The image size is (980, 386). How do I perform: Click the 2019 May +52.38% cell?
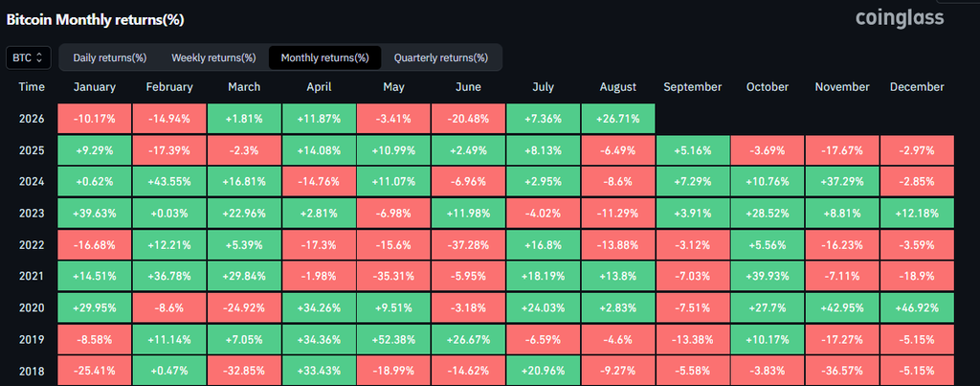(393, 340)
